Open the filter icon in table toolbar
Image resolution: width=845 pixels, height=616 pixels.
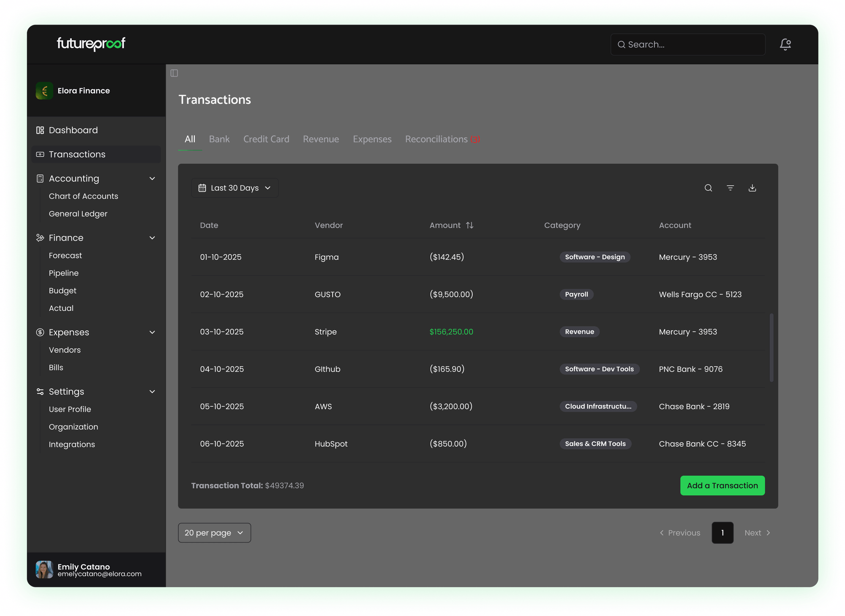[x=730, y=188]
